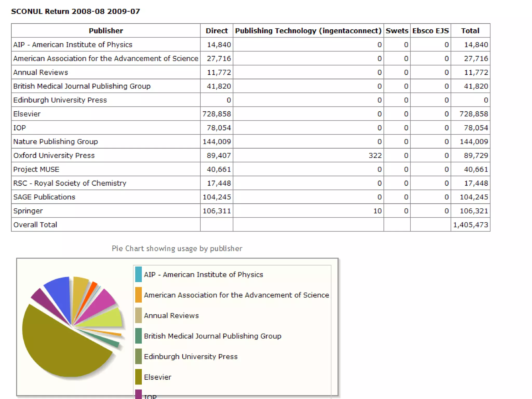Viewport: 532px width, 399px height.
Task: Click the Ebsco EJS column header
Action: (x=430, y=31)
